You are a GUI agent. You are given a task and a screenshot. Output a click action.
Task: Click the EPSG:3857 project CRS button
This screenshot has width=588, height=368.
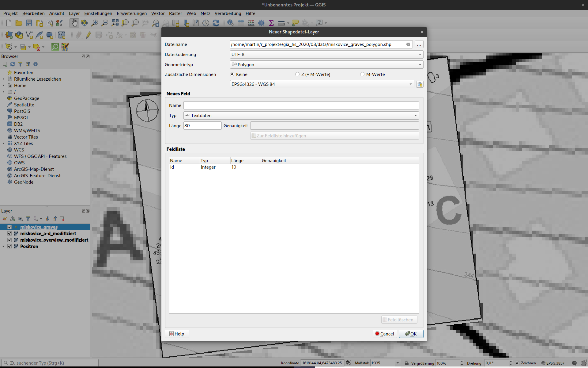(x=553, y=363)
